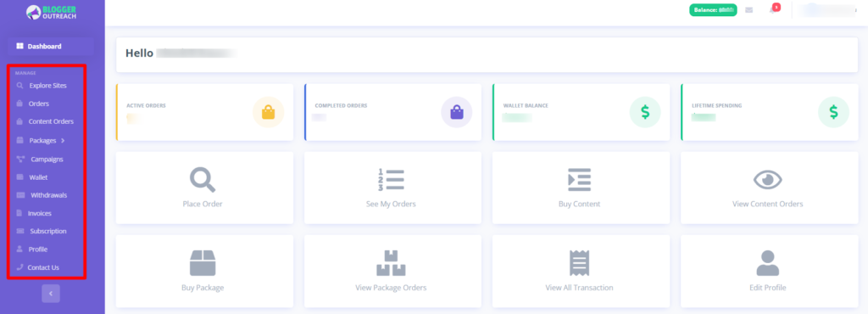Open Withdrawals in the sidebar menu

(x=42, y=195)
